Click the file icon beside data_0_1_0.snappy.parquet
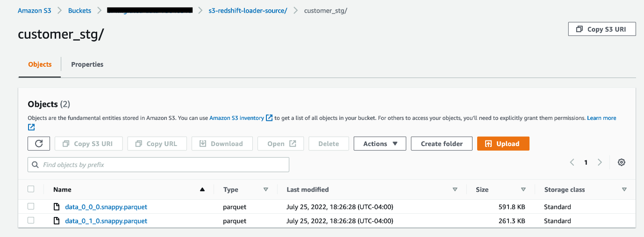 pyautogui.click(x=57, y=221)
